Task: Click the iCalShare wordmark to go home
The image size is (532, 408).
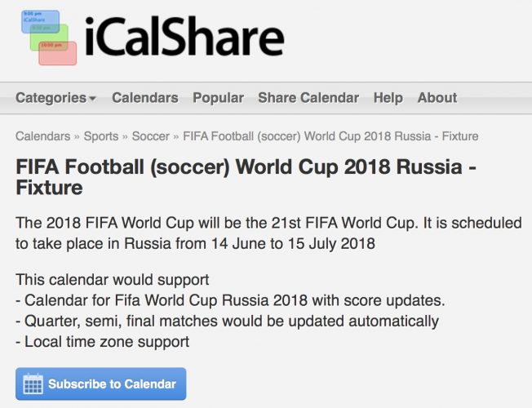Action: tap(184, 38)
